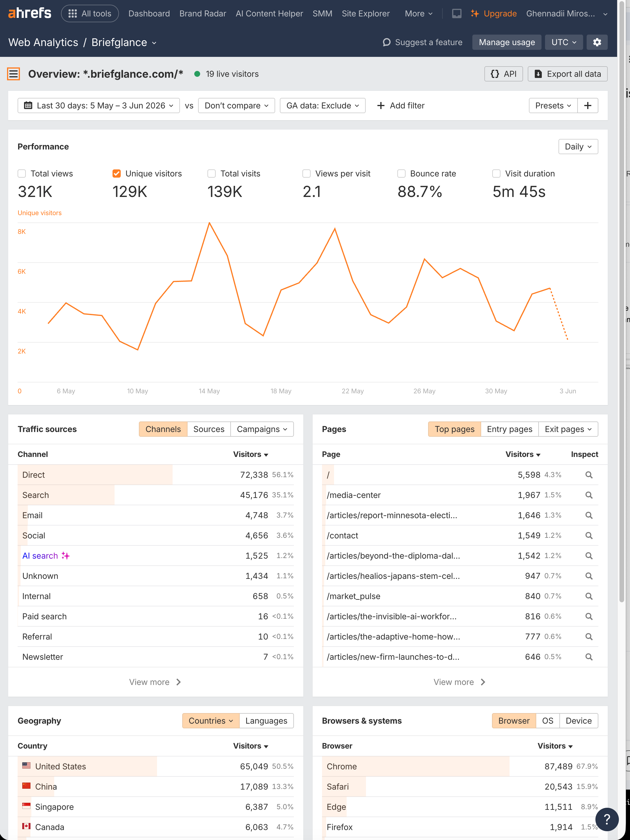Enable the Visit duration checkbox
Viewport: 630px width, 840px height.
[496, 174]
